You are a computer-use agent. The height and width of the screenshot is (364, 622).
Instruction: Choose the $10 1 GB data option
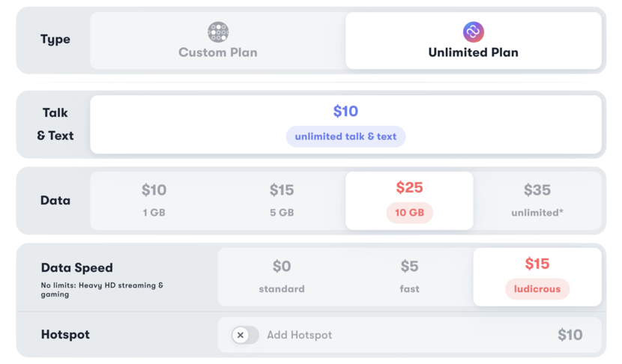click(x=154, y=200)
